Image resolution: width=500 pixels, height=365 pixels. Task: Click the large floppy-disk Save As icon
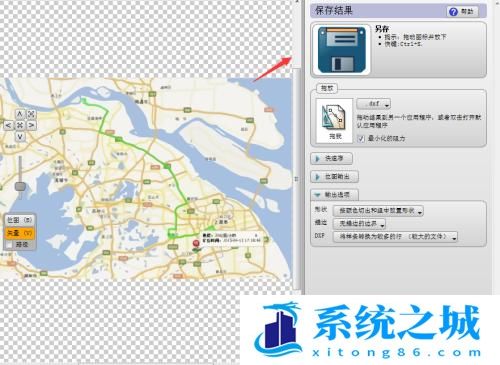point(341,50)
